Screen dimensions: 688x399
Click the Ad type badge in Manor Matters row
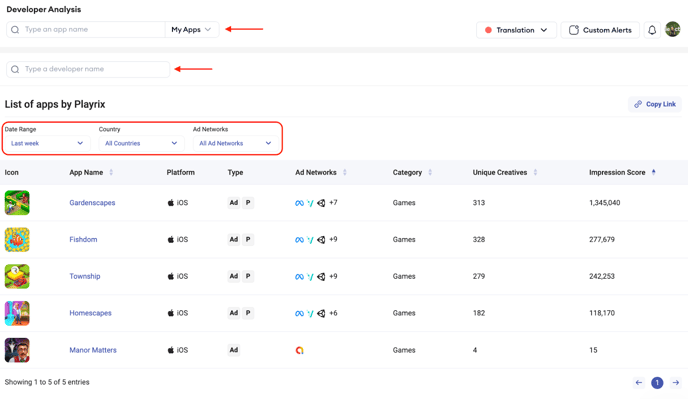pos(233,350)
